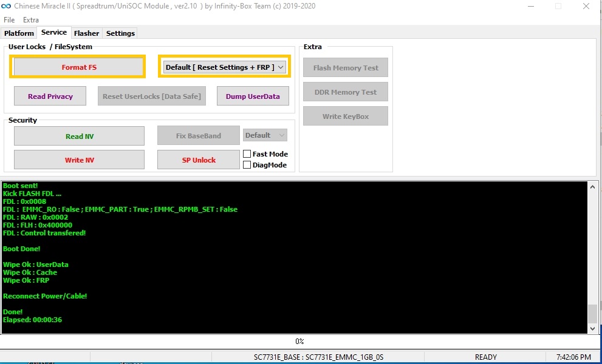Click the 'FDL : Control transfered!' log line
This screenshot has height=364, width=602.
44,233
